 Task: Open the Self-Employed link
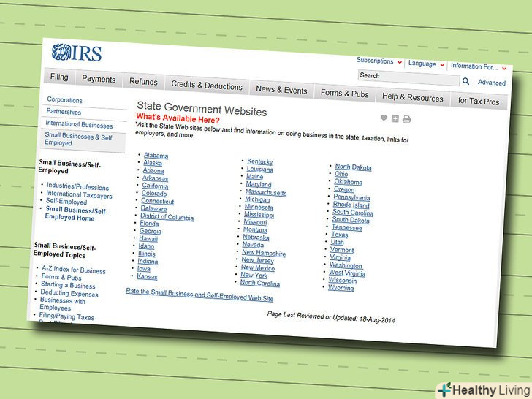(66, 202)
